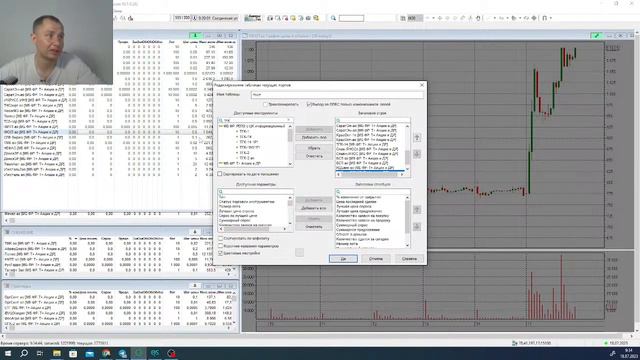Screen dimensions: 640x360
Task: Select Суммарное предложение in column headers list
Action: [x=358, y=230]
